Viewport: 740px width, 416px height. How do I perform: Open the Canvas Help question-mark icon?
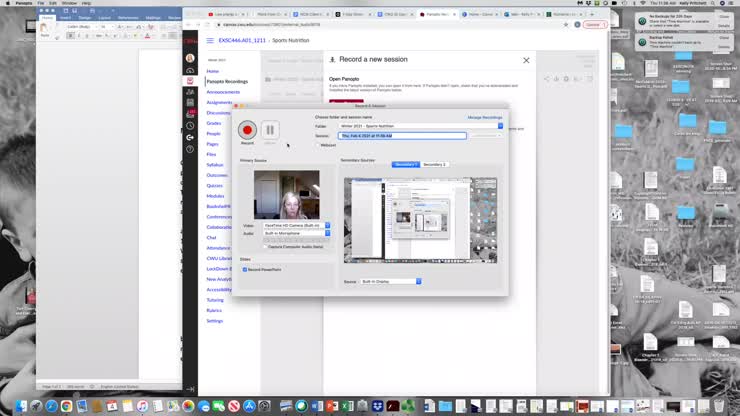[190, 149]
